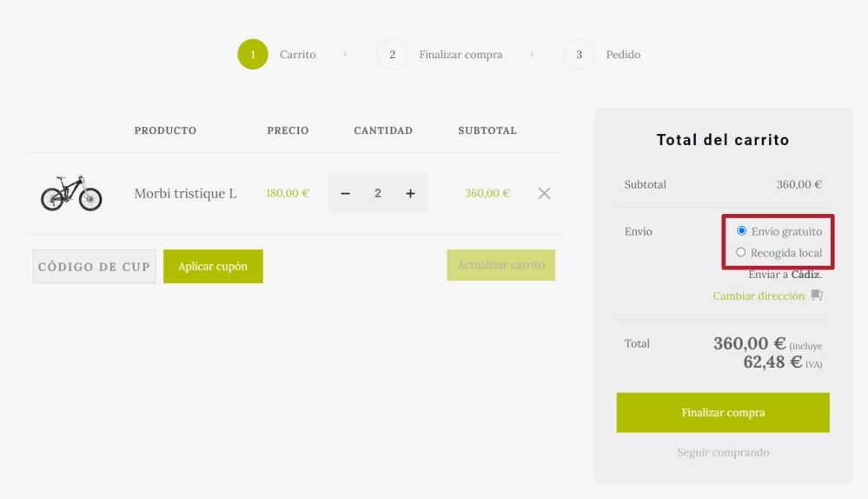Focus the Código de cupón input field

coord(94,267)
